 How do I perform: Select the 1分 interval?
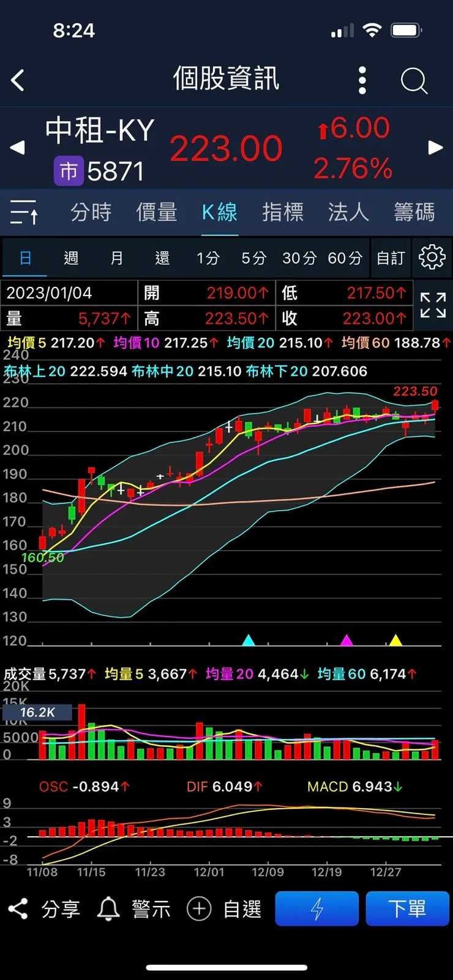pos(208,258)
